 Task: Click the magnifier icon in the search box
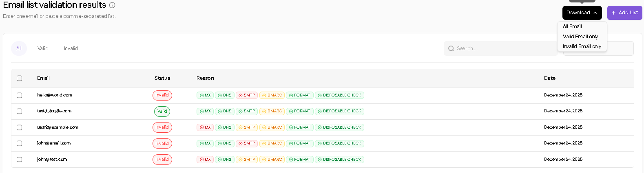pyautogui.click(x=451, y=48)
